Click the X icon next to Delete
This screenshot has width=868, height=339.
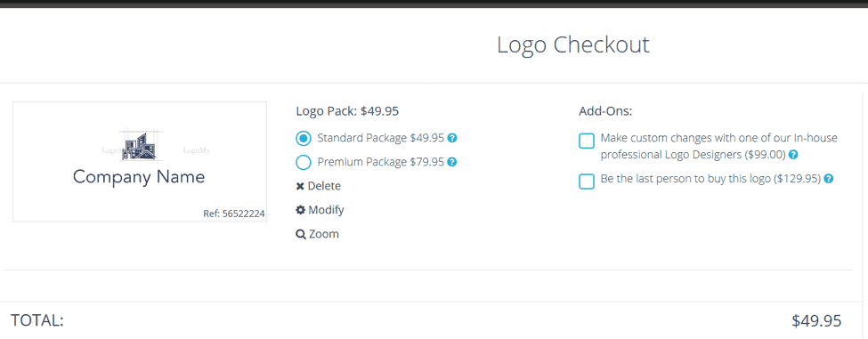(300, 186)
